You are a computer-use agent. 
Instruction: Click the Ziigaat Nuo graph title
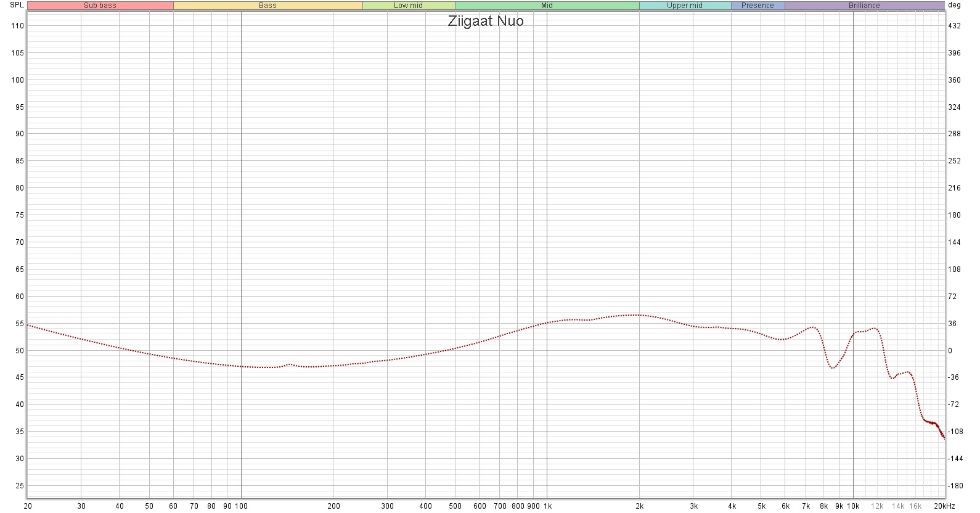pyautogui.click(x=486, y=21)
